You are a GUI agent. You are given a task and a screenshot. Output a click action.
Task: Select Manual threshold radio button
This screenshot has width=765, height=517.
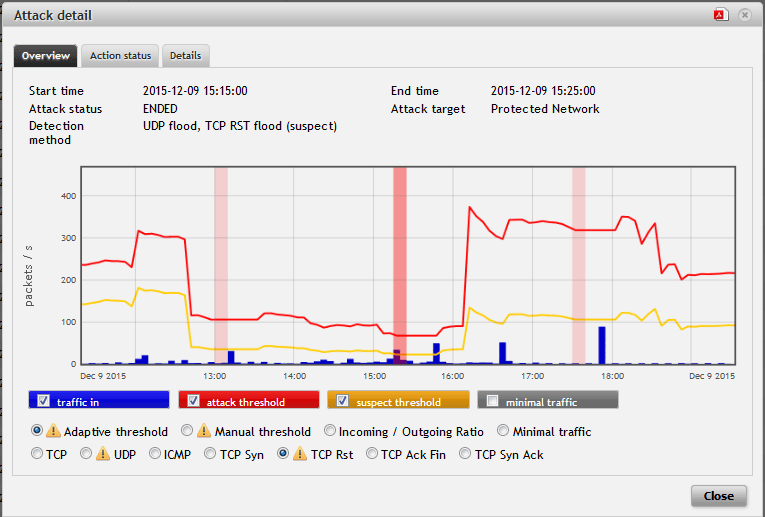[x=187, y=431]
